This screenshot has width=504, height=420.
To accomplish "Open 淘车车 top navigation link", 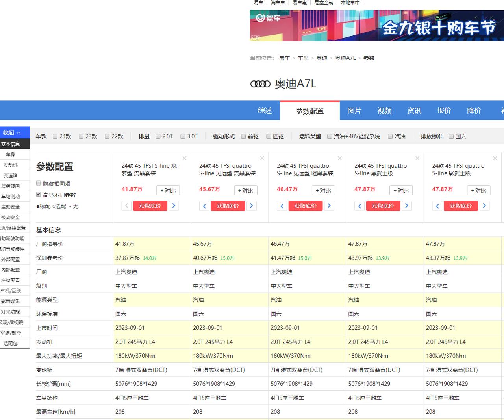I will (x=278, y=3).
